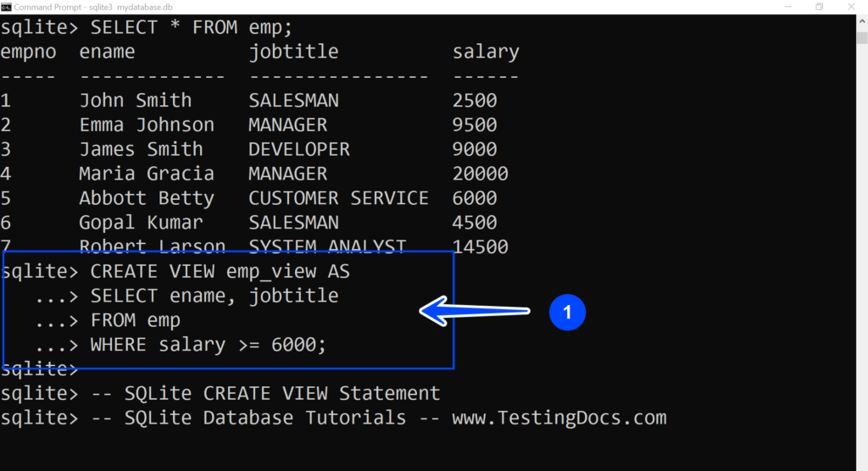The height and width of the screenshot is (471, 868).
Task: Click the salary value 14500
Action: (x=481, y=247)
